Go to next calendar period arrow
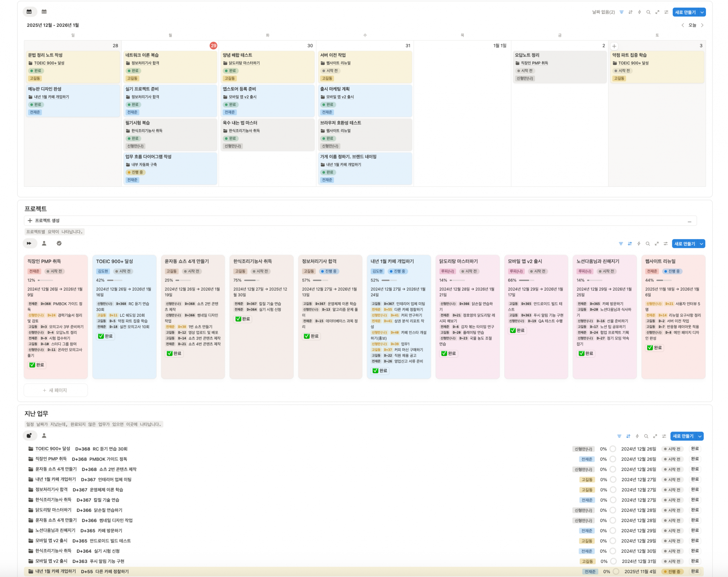728x577 pixels. (702, 25)
